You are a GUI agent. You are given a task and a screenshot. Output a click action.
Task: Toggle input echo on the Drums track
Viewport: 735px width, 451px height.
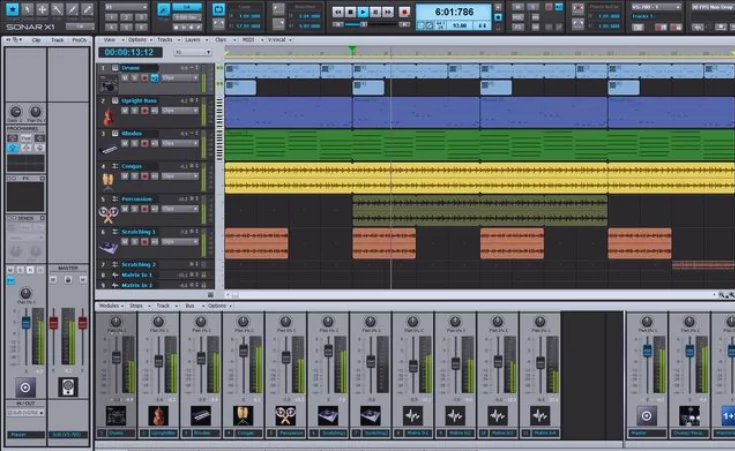click(x=154, y=78)
